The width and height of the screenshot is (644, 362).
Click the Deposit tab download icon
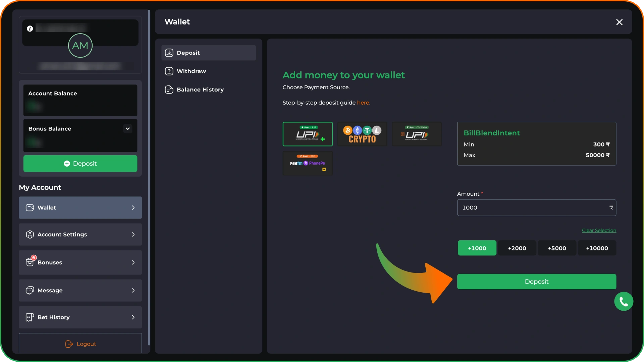[169, 53]
